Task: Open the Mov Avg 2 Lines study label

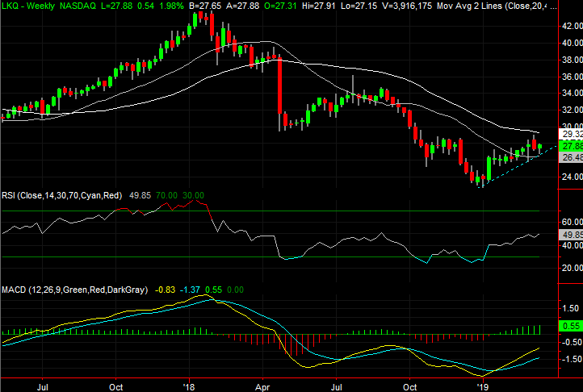Action: click(497, 6)
